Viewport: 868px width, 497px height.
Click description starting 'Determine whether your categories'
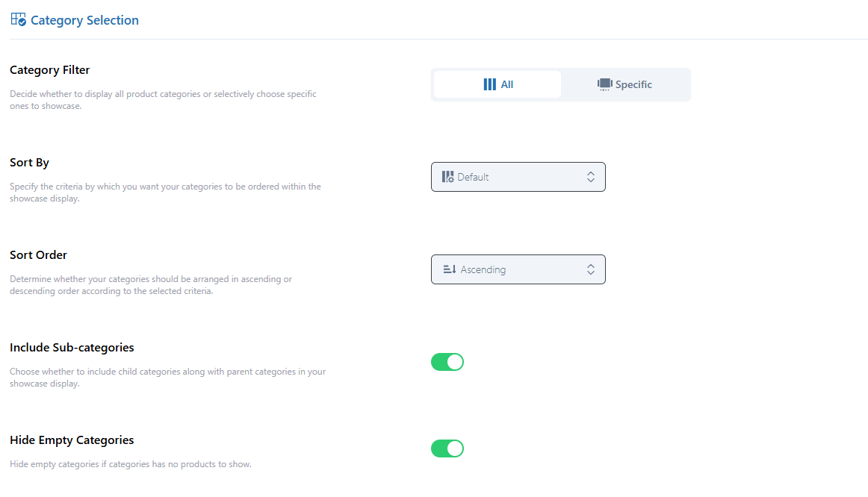click(151, 285)
